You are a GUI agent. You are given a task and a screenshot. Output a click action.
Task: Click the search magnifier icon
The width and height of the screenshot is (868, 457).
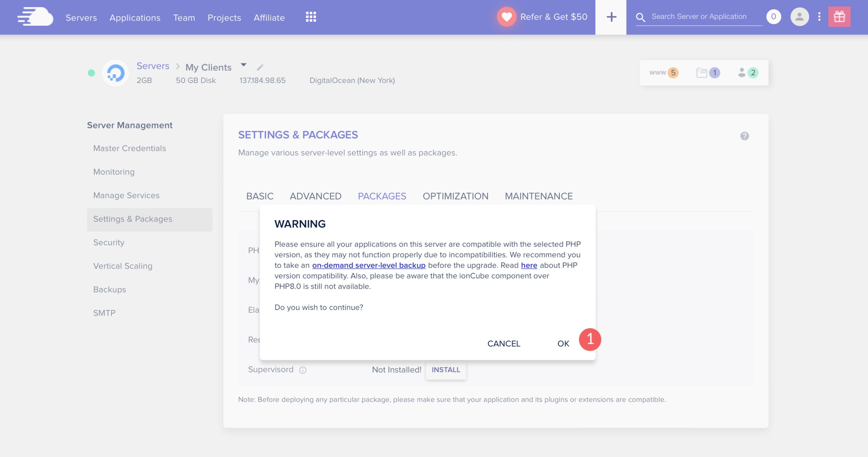[641, 17]
